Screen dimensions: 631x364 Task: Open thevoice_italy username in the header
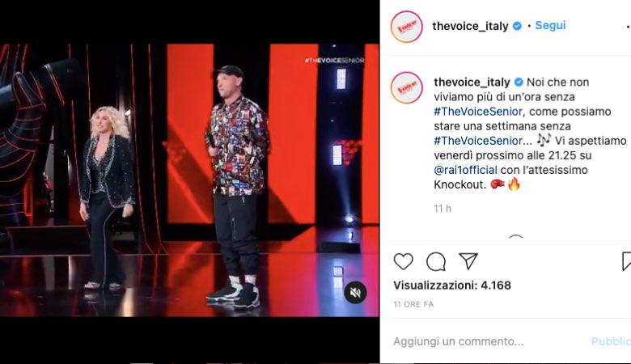tap(470, 26)
